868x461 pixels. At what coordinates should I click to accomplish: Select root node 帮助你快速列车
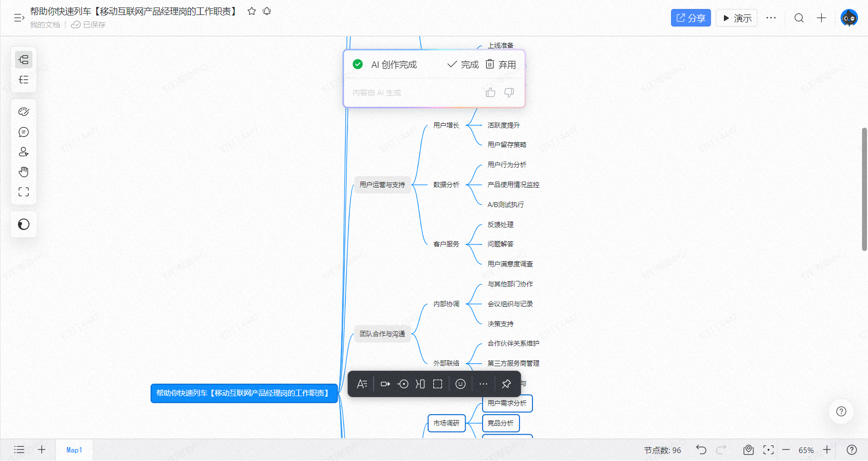pyautogui.click(x=244, y=393)
